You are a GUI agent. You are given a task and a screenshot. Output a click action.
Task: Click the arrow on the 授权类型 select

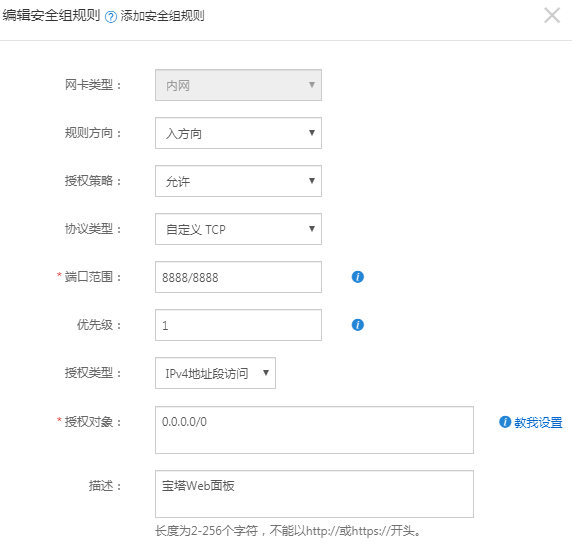[266, 372]
